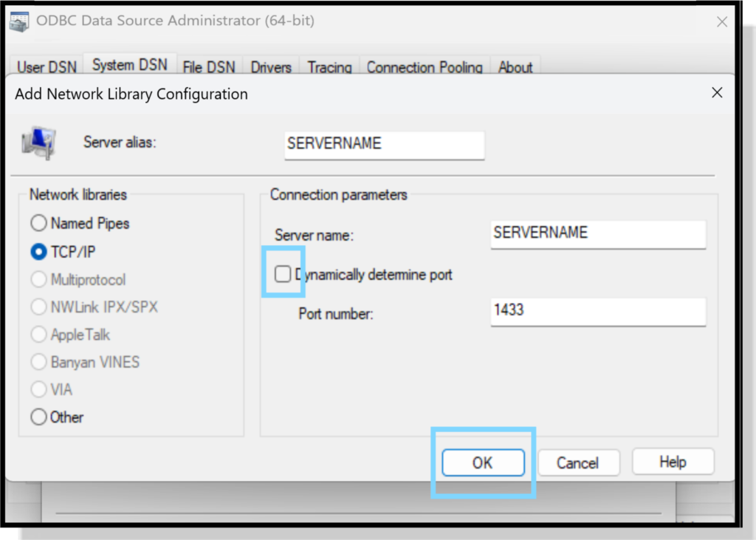
Task: Click the network computer icon beside Server alias
Action: click(38, 143)
